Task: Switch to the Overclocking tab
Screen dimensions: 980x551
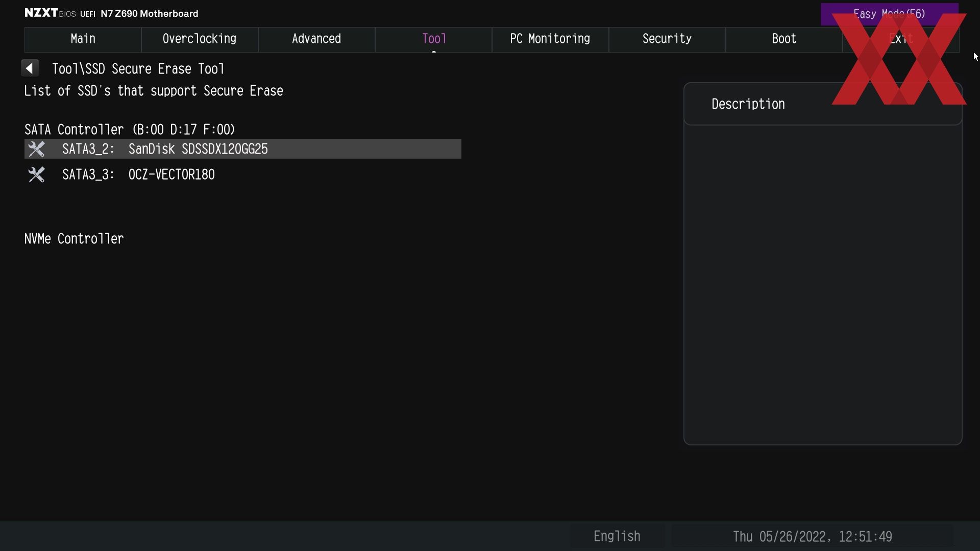Action: point(200,39)
